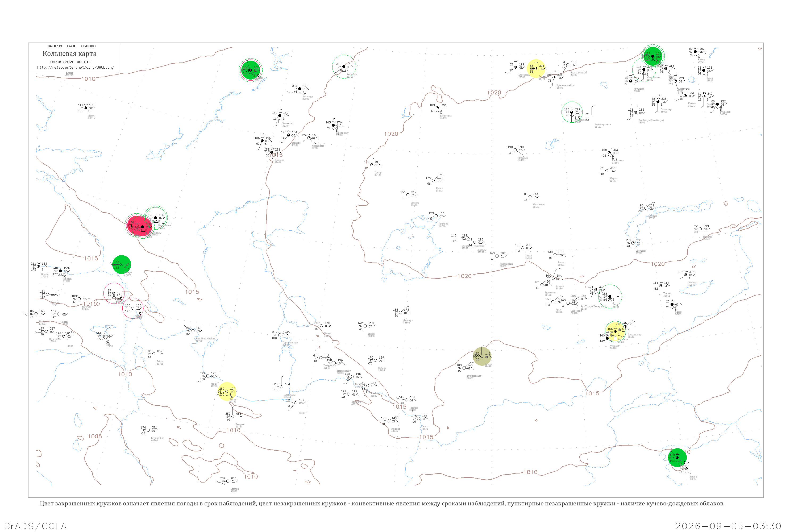Click the 05/09/2026 00 UTC date text
The image size is (798, 532).
tap(71, 62)
